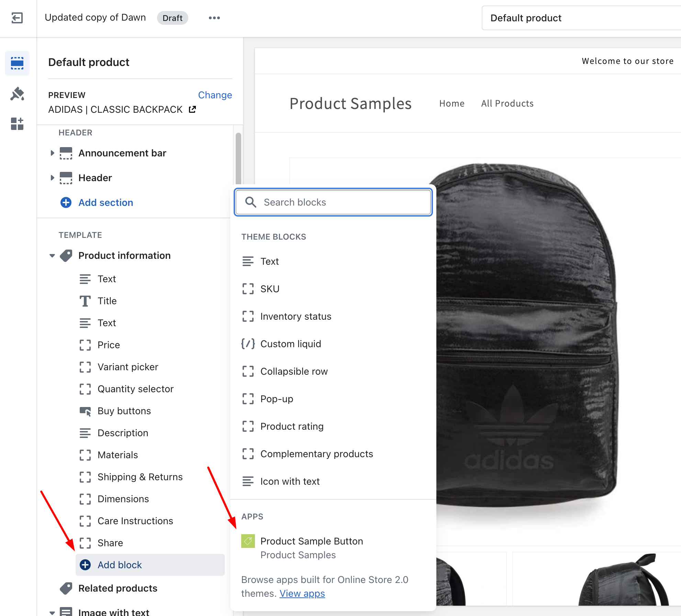Click the magnifier icon in Search blocks
The width and height of the screenshot is (681, 616).
251,202
